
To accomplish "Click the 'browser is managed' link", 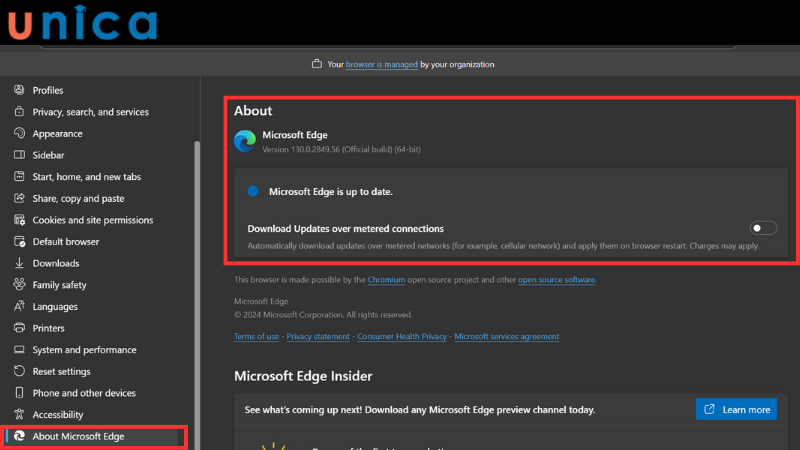I will pyautogui.click(x=382, y=64).
